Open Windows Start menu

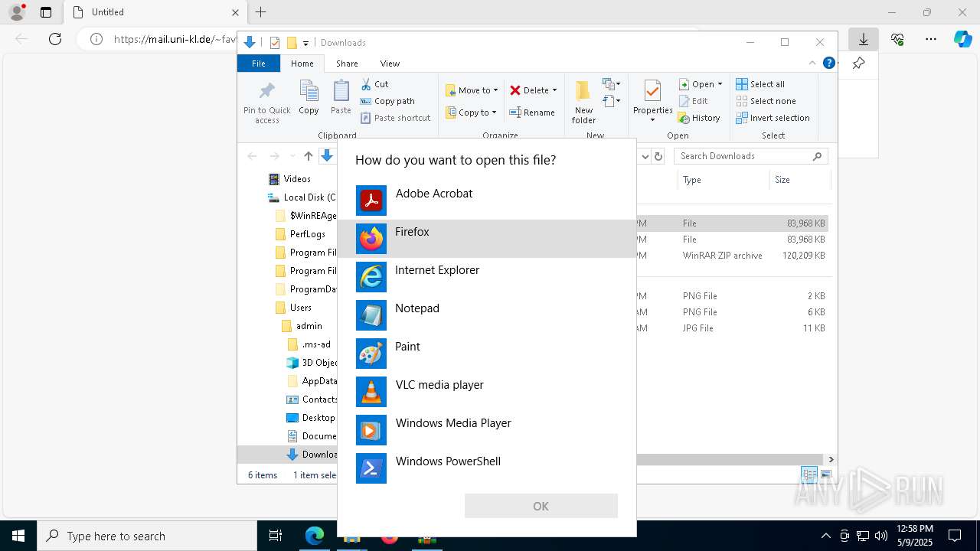pyautogui.click(x=18, y=536)
